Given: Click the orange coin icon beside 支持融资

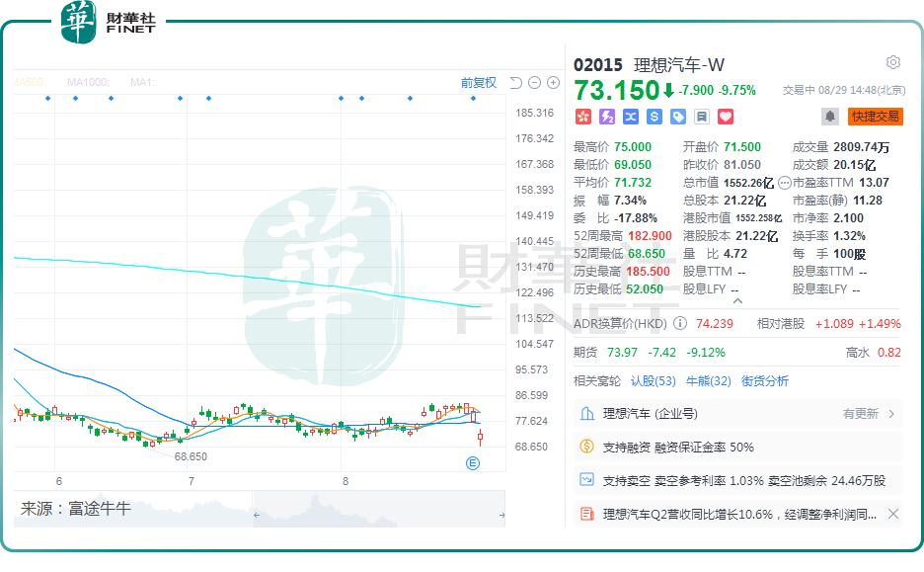Looking at the screenshot, I should pyautogui.click(x=587, y=447).
